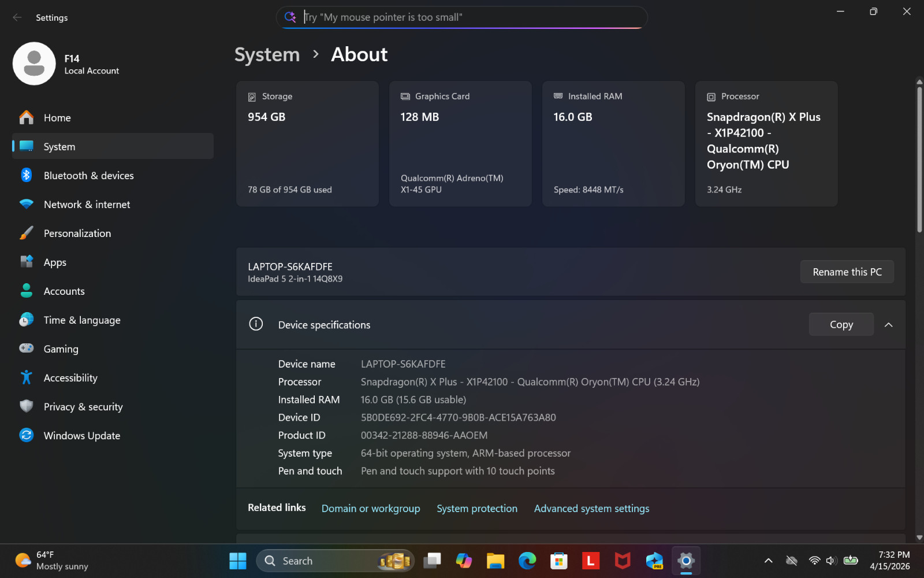Click the Privacy & security shield icon
Viewport: 924px width, 578px height.
click(x=27, y=406)
